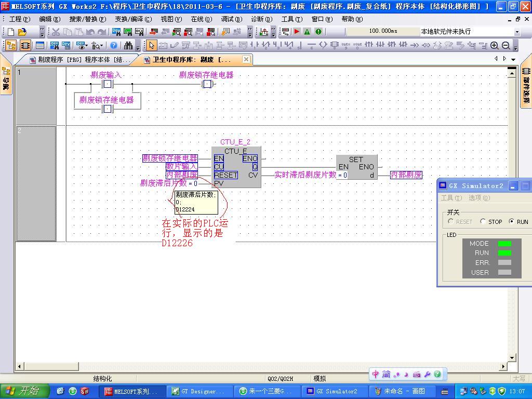Click GT Designer taskbar button
This screenshot has height=399, width=532.
[x=198, y=391]
